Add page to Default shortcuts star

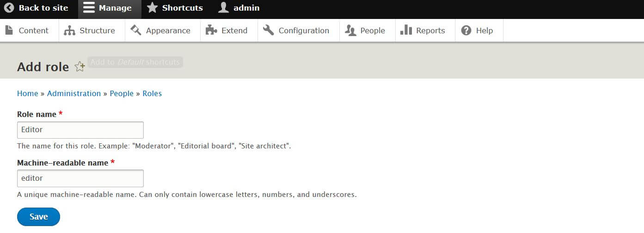(80, 67)
